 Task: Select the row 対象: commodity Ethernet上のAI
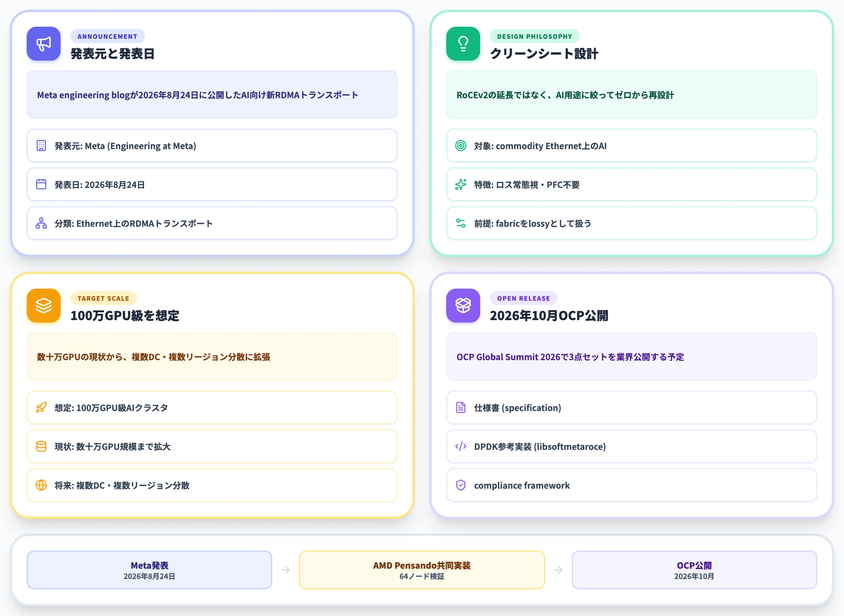tap(631, 146)
